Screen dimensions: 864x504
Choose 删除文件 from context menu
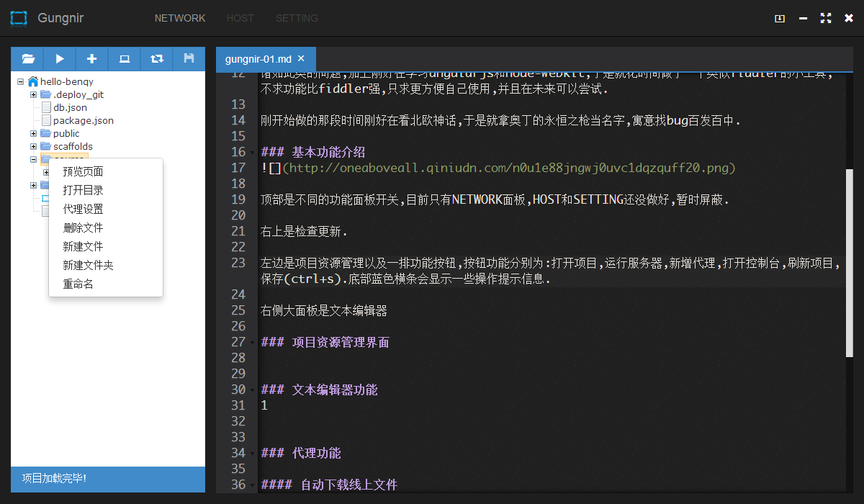[x=106, y=228]
